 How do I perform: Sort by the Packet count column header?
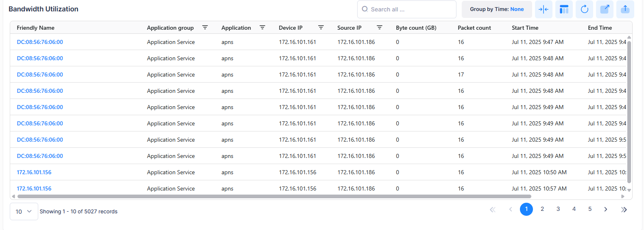click(x=474, y=28)
